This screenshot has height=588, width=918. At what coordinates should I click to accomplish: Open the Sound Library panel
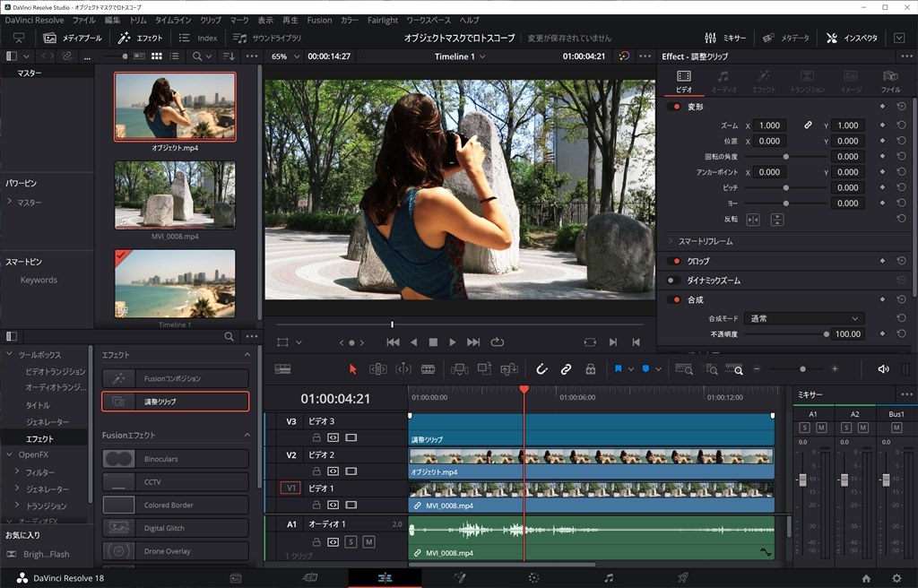click(x=267, y=38)
